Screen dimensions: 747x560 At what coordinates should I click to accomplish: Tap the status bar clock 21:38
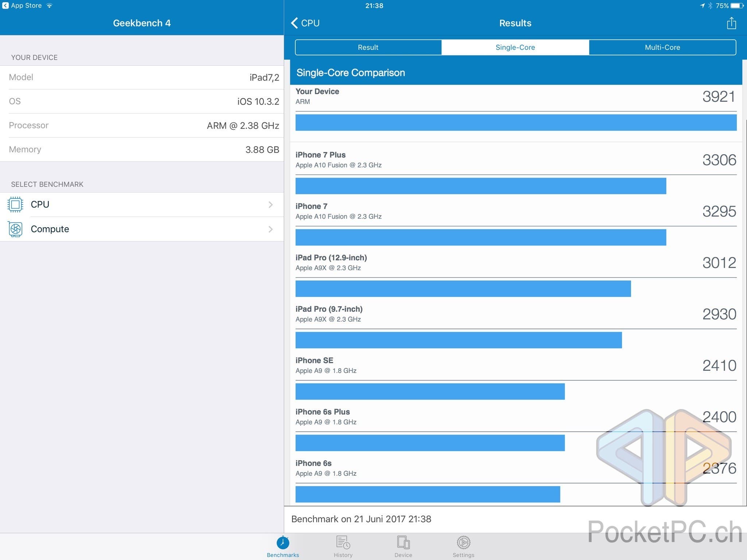pos(374,5)
